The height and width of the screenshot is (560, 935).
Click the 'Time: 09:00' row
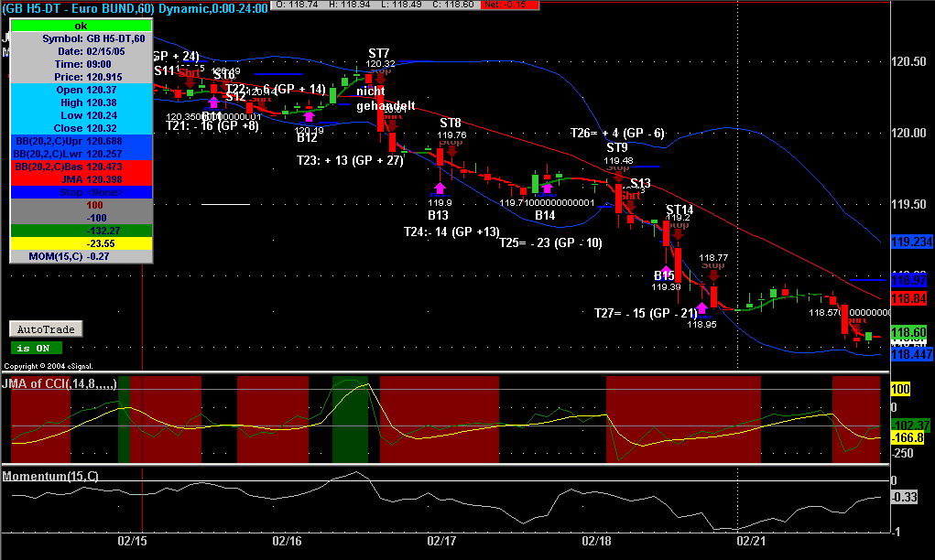82,64
